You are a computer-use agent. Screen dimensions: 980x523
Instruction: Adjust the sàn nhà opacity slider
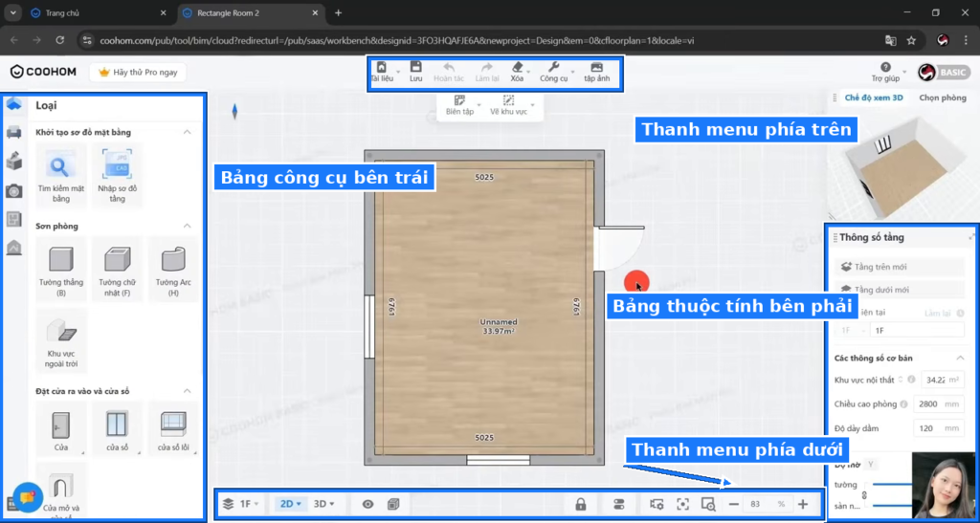(x=893, y=506)
